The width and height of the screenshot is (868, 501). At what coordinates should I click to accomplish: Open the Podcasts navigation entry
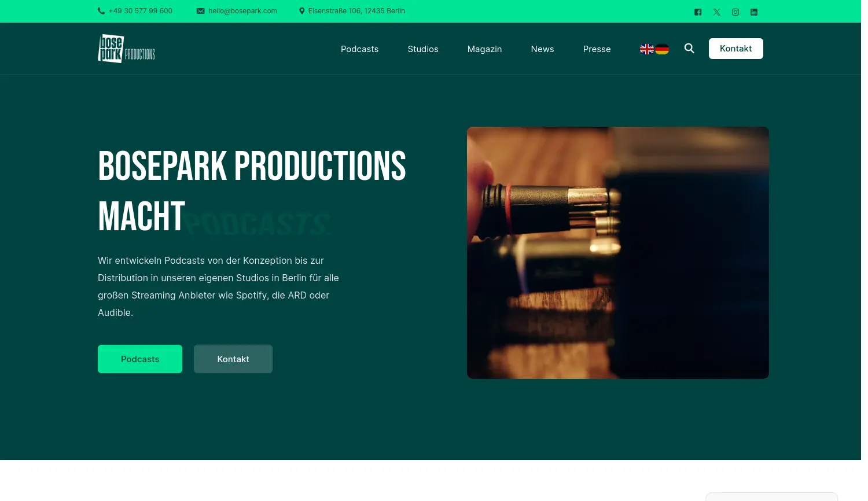pos(359,49)
